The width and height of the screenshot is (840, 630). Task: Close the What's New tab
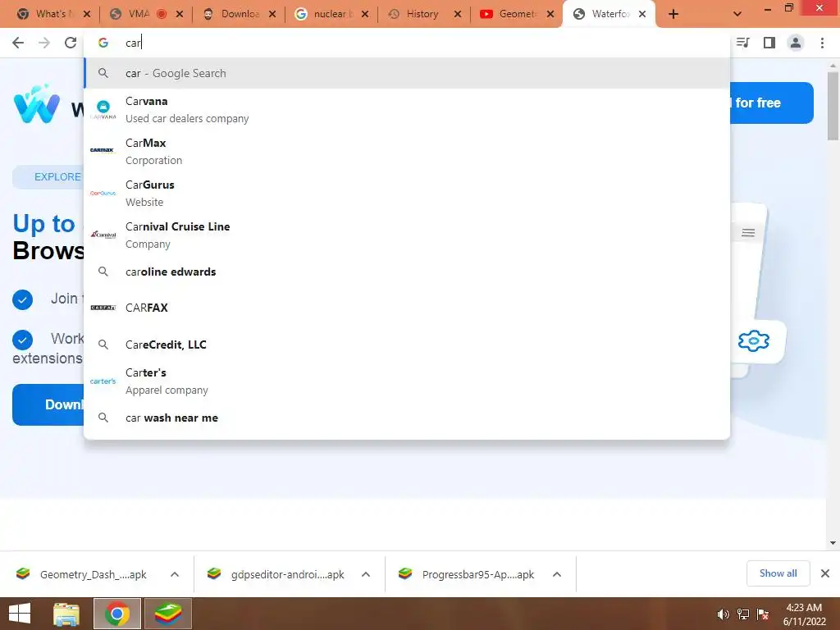tap(87, 15)
